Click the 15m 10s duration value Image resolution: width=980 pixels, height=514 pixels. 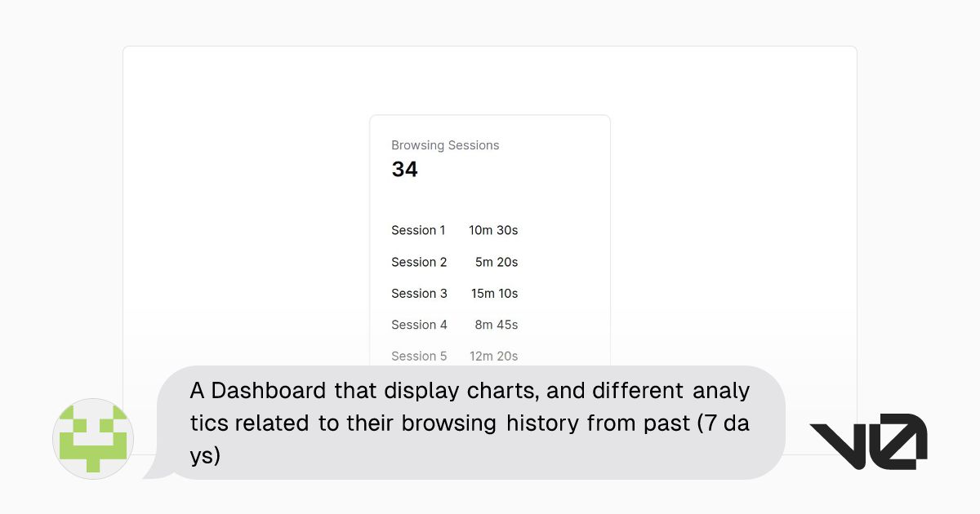click(x=494, y=293)
